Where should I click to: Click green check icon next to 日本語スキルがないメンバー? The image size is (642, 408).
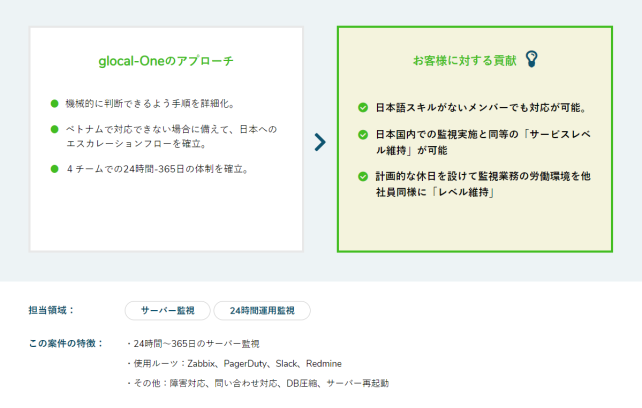point(363,107)
